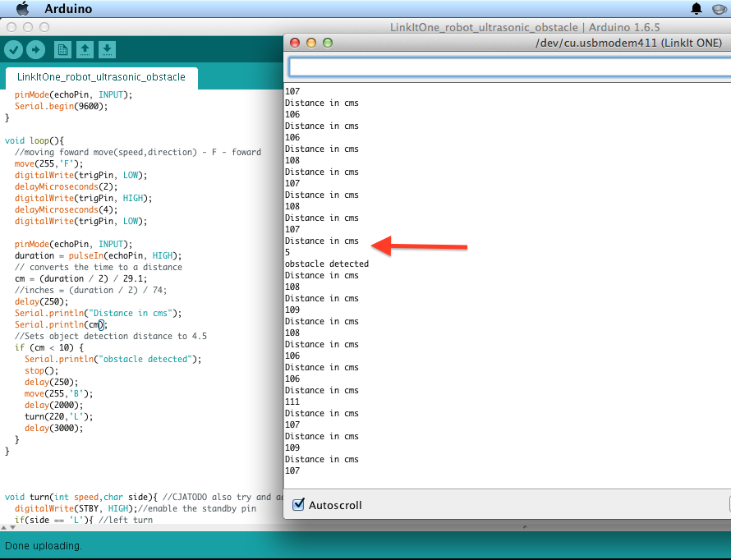Click the Serial.begin(9600); code line
This screenshot has width=731, height=560.
(61, 106)
